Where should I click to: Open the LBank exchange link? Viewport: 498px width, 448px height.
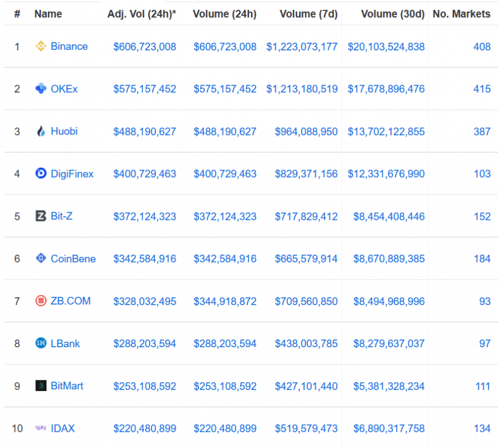(65, 343)
